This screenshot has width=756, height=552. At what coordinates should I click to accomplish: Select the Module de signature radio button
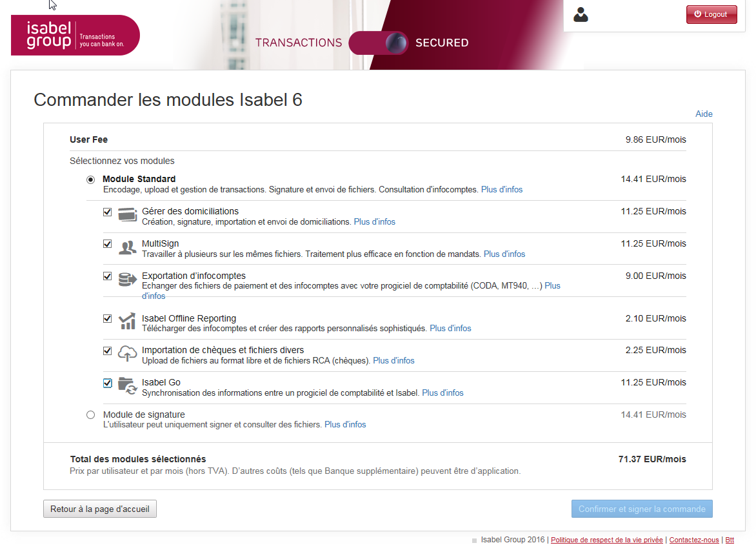tap(91, 415)
